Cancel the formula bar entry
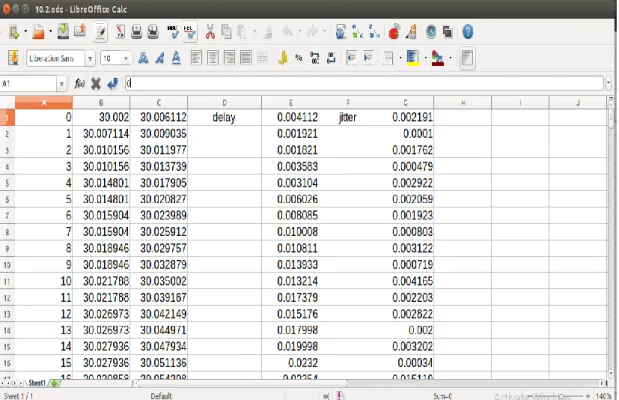The width and height of the screenshot is (619, 400). click(x=96, y=83)
